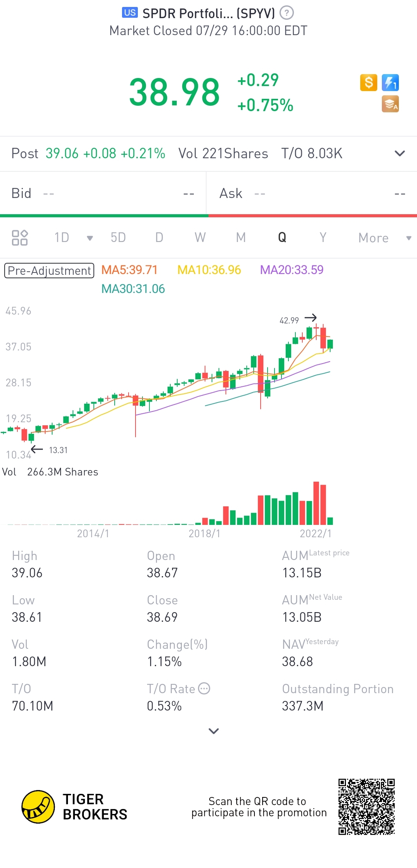Tap the 2018/1 date axis label
417x868 pixels.
pos(204,533)
